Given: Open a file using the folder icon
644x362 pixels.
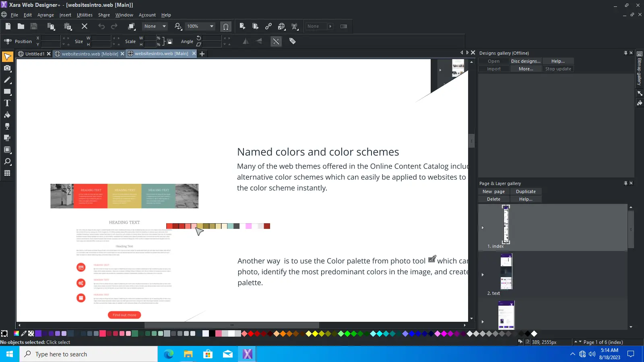Looking at the screenshot, I should pos(21,26).
